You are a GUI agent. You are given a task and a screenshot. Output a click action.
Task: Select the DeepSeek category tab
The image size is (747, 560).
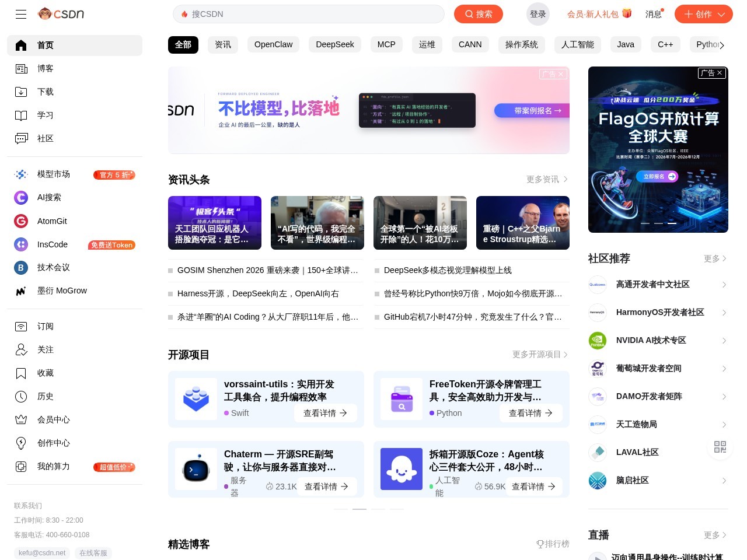pyautogui.click(x=335, y=45)
